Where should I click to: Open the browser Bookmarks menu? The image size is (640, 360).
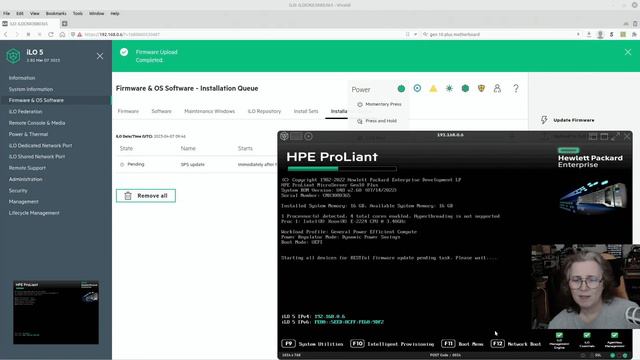point(56,13)
